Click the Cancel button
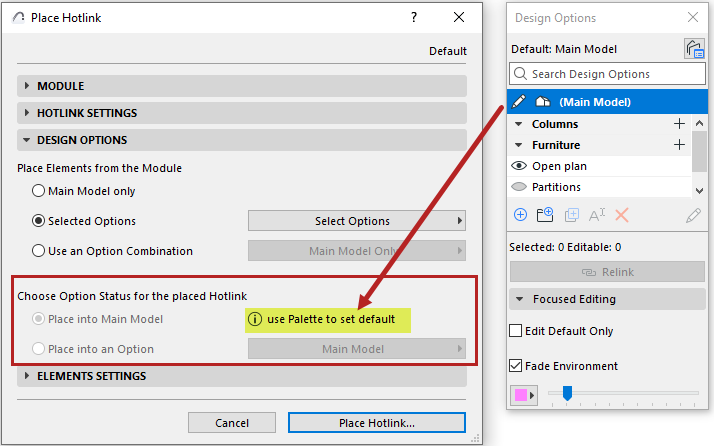The height and width of the screenshot is (446, 714). (x=232, y=423)
